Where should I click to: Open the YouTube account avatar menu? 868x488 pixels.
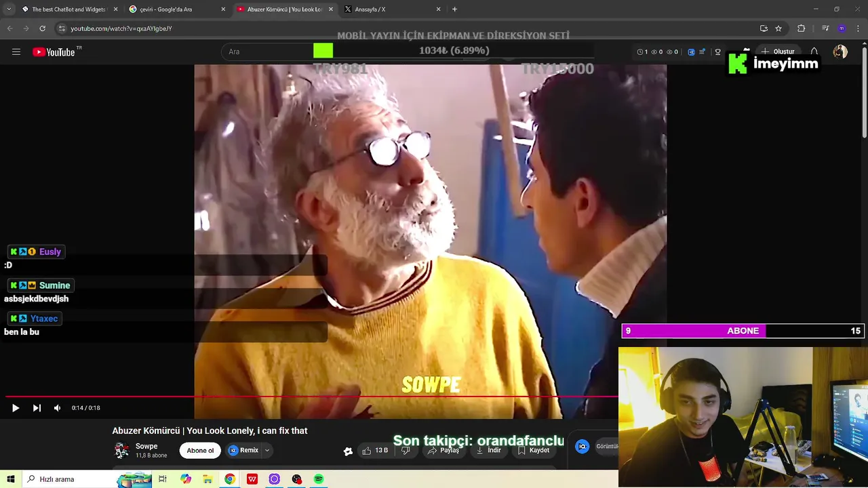pos(840,52)
